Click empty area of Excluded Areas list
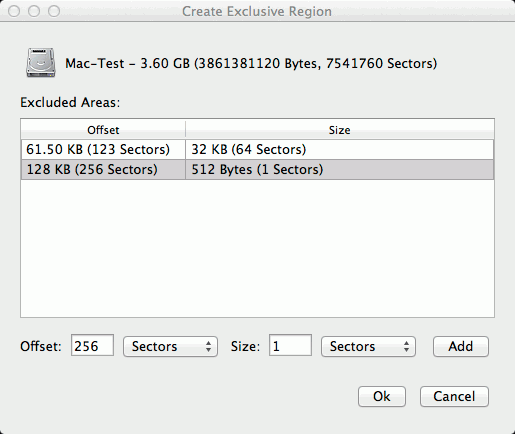 pos(257,248)
